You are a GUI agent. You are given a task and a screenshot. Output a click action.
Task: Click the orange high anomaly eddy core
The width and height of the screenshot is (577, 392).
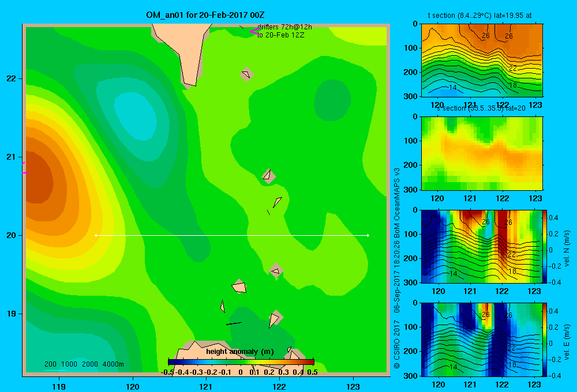(x=40, y=179)
